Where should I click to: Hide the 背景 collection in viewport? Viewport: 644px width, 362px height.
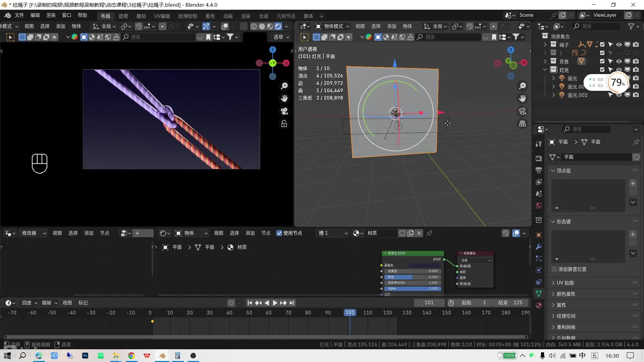619,61
